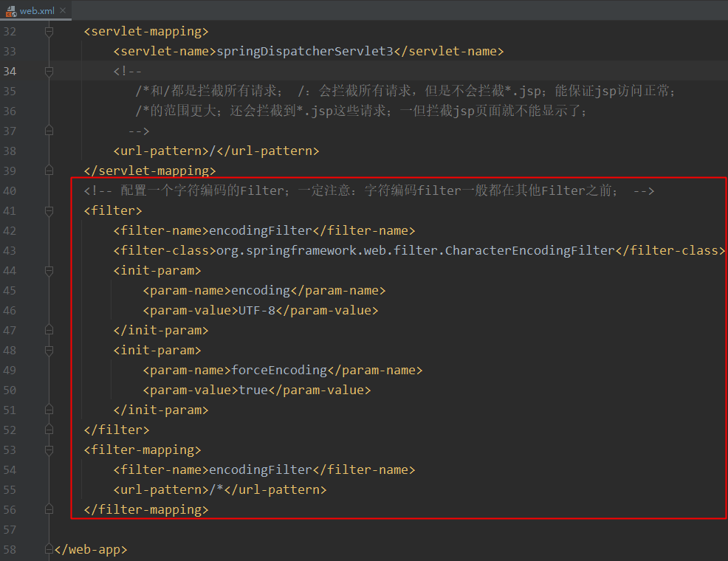Toggle filter-mapping end fold line 56
Screen dimensions: 728x561
[x=49, y=510]
